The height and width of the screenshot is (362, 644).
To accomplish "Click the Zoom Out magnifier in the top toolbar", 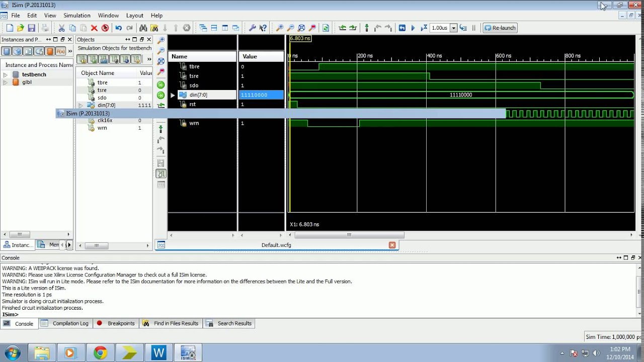I will [x=291, y=28].
